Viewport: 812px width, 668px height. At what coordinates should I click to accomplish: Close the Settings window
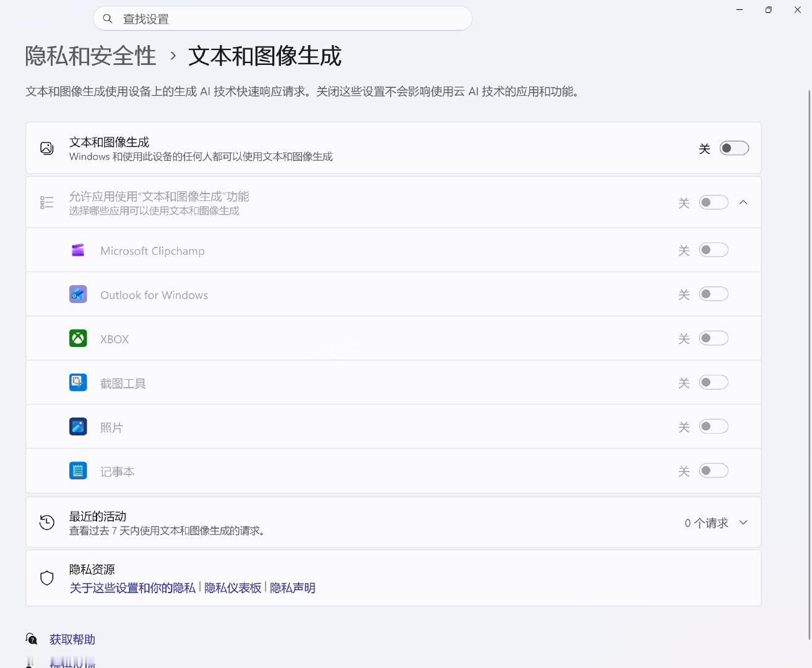[798, 10]
